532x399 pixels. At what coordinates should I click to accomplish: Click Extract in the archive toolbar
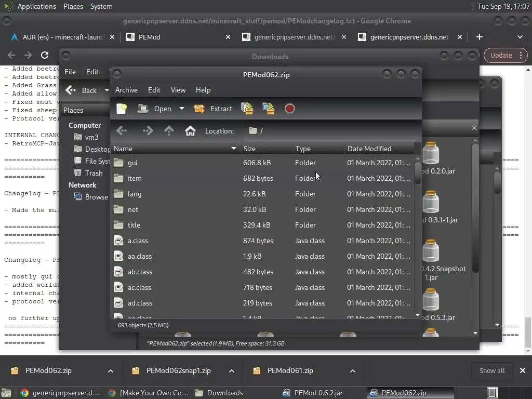coord(213,109)
